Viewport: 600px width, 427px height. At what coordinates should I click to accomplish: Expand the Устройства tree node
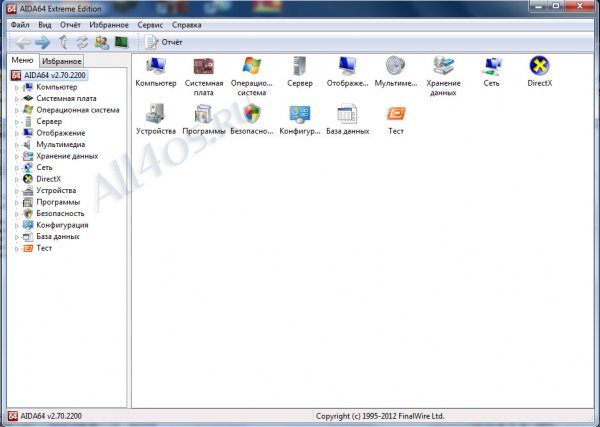tap(16, 191)
